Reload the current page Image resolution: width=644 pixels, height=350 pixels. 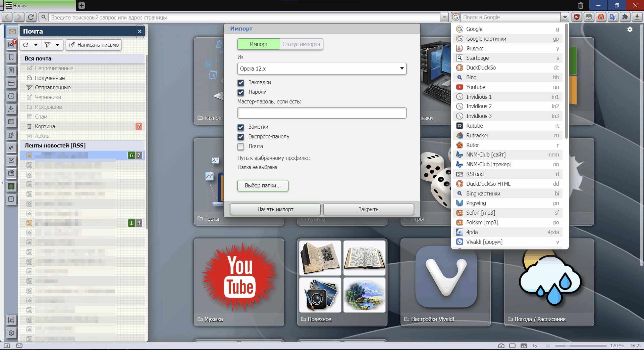(31, 17)
